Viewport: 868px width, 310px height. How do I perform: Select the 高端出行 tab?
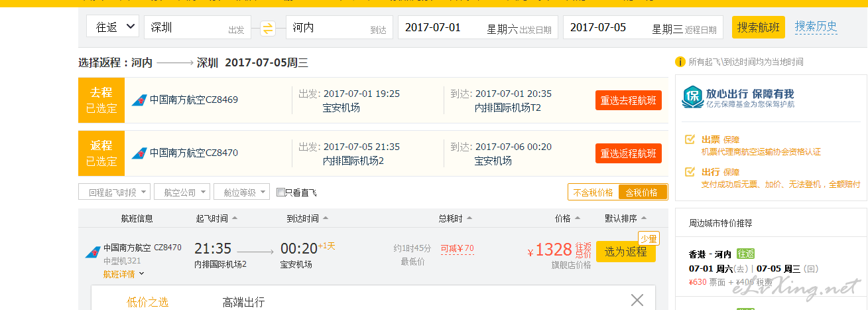pos(243,302)
